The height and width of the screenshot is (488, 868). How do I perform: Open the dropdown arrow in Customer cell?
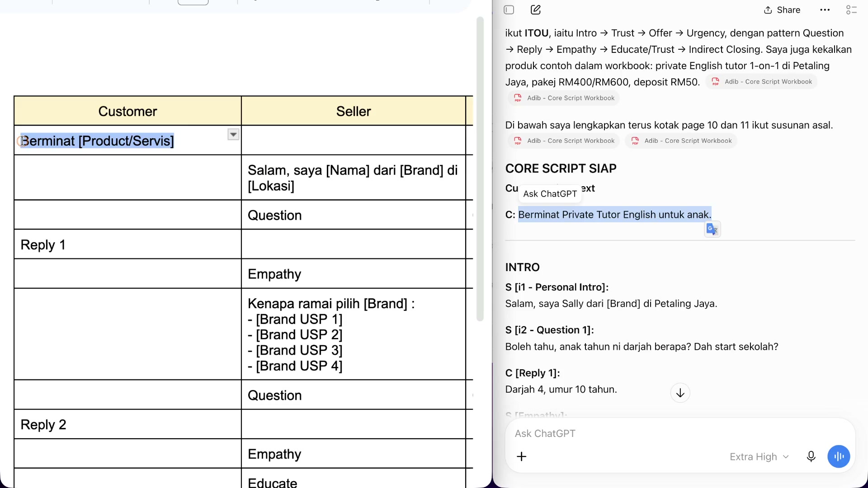point(233,134)
